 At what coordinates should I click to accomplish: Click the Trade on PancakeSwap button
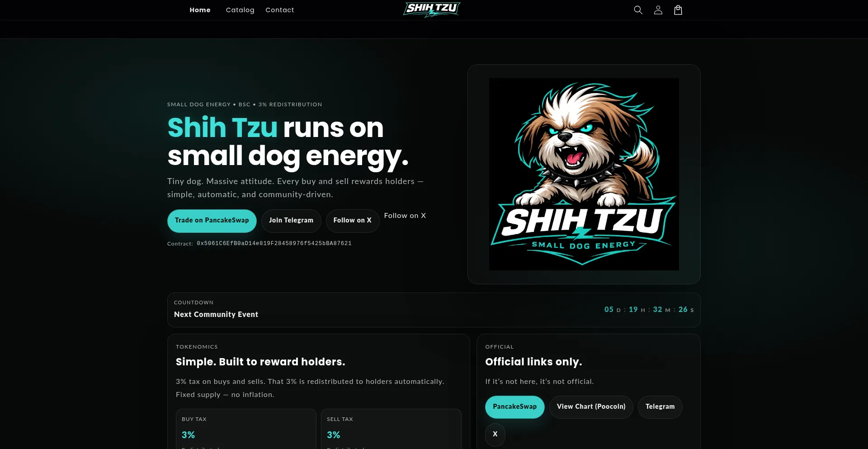[212, 221]
